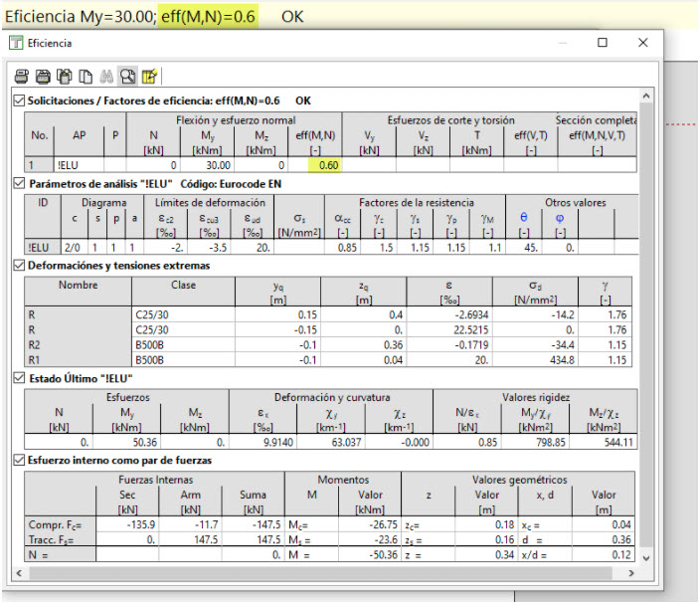
Task: Toggle Deformaciones y tensiones extremas checkbox
Action: click(x=19, y=266)
